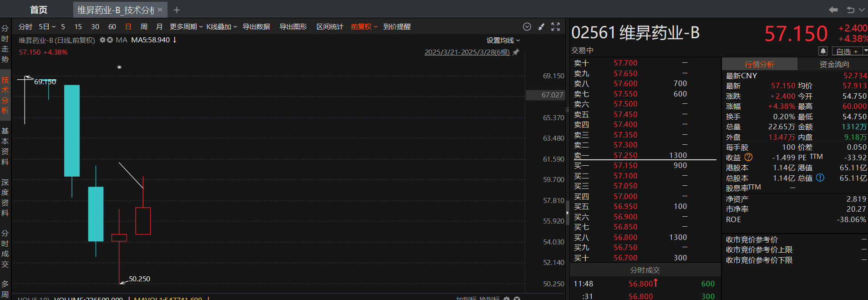The height and width of the screenshot is (300, 868).
Task: Click the info icon next to 总值
Action: coord(820,178)
